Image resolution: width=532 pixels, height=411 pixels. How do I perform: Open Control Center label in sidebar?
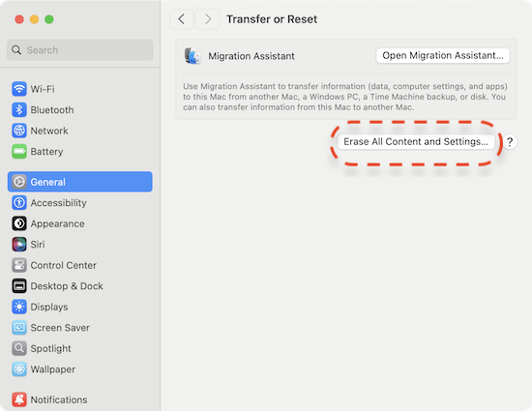coord(64,265)
